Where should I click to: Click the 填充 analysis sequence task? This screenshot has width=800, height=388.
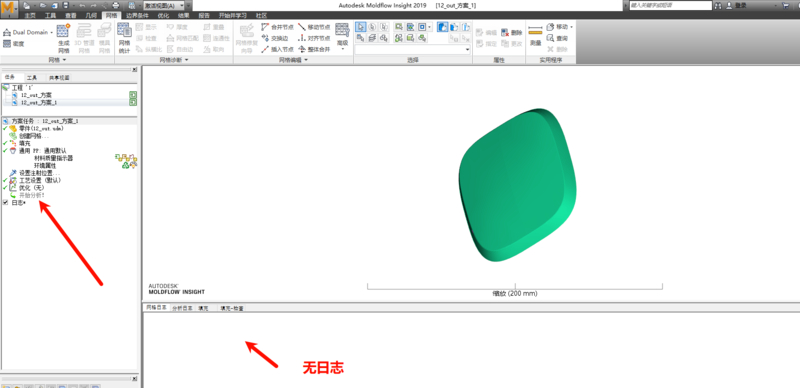point(20,143)
